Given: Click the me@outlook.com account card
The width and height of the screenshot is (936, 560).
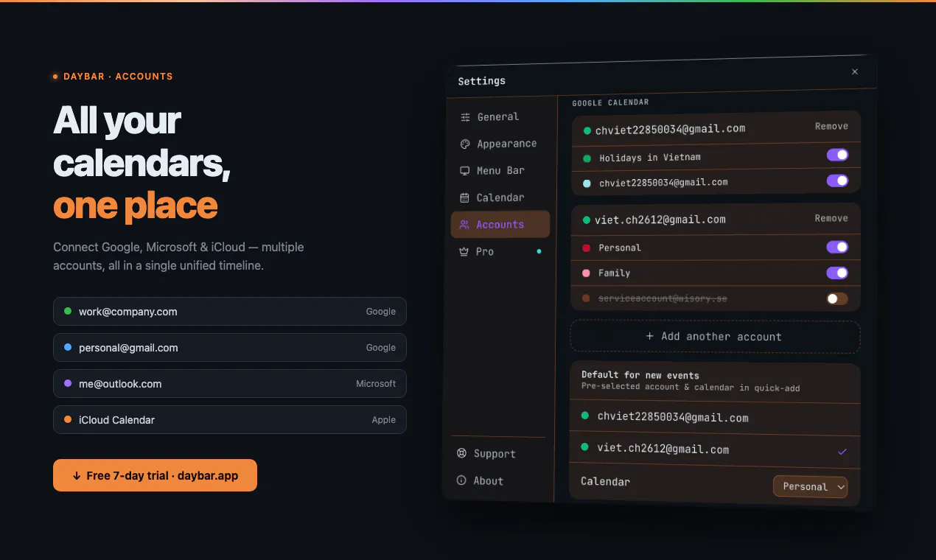Looking at the screenshot, I should 229,383.
